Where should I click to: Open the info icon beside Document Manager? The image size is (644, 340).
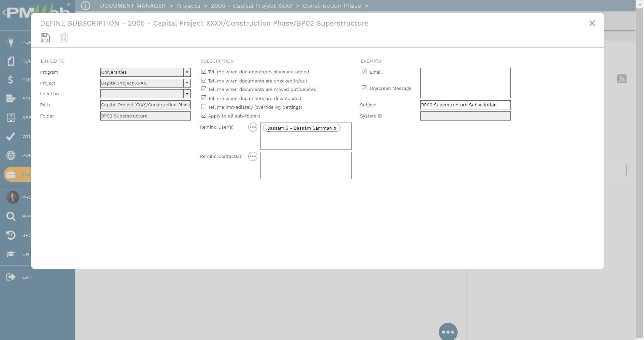tap(86, 6)
